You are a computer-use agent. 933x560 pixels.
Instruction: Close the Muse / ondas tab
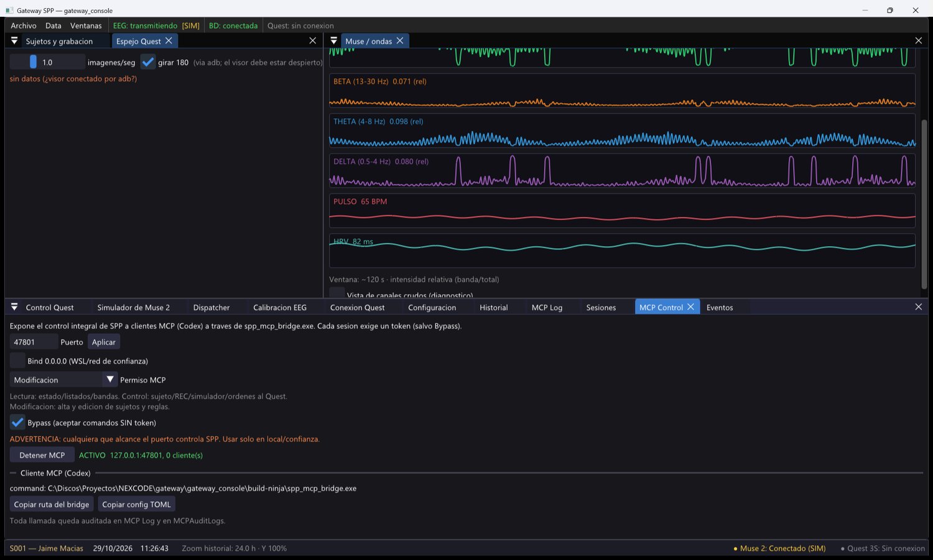[400, 40]
